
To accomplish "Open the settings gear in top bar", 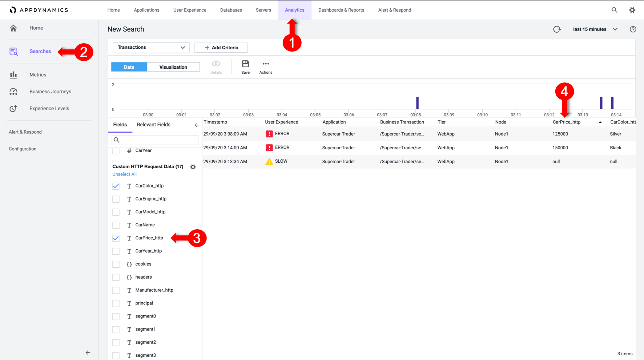I will click(632, 10).
